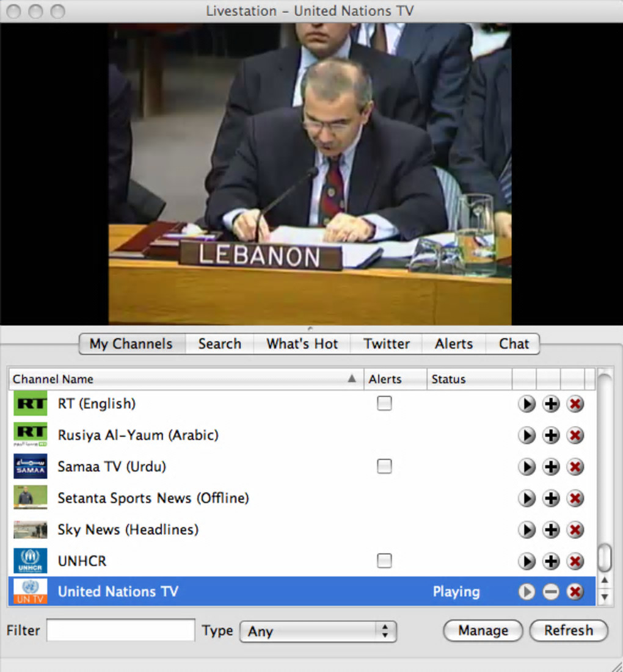Remove RT (English) with red X
The height and width of the screenshot is (672, 623).
575,403
